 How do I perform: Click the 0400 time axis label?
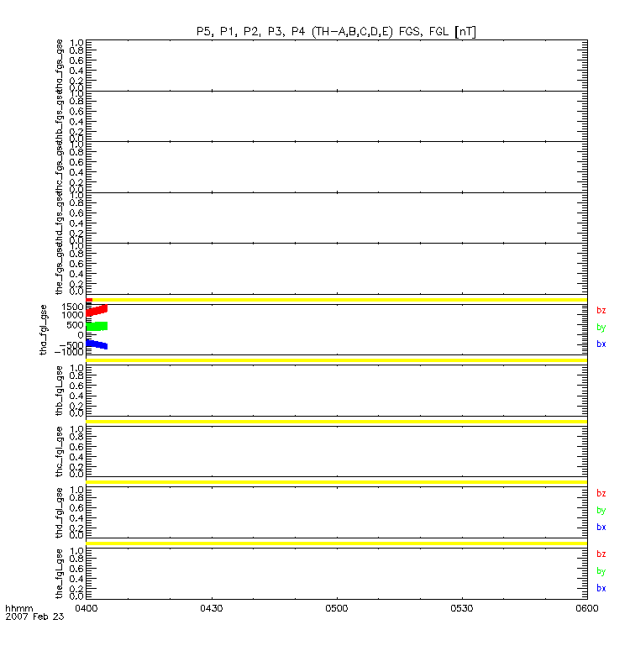pyautogui.click(x=87, y=608)
